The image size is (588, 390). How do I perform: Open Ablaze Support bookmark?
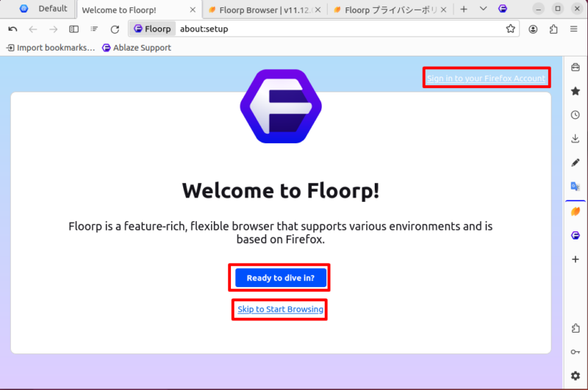pyautogui.click(x=137, y=48)
